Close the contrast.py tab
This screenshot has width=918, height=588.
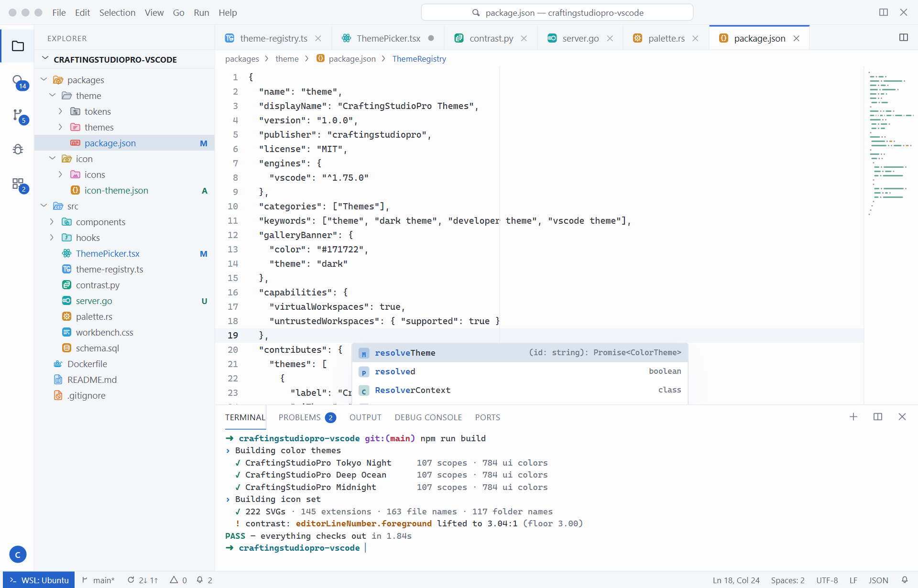524,38
